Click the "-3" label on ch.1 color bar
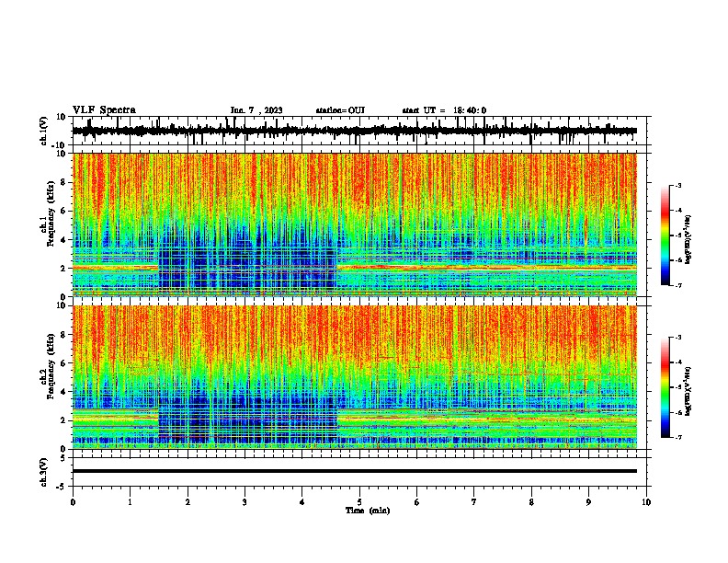This screenshot has width=728, height=563. tap(677, 185)
